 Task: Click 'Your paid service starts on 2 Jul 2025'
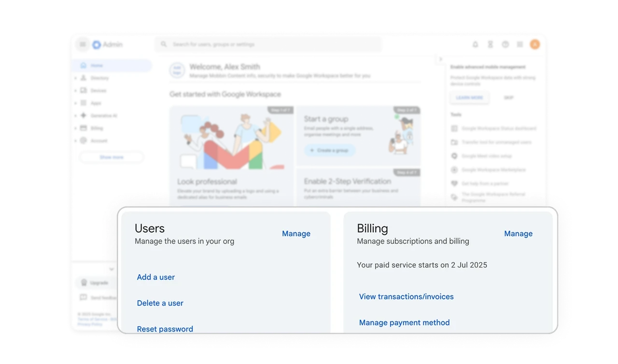pyautogui.click(x=422, y=265)
